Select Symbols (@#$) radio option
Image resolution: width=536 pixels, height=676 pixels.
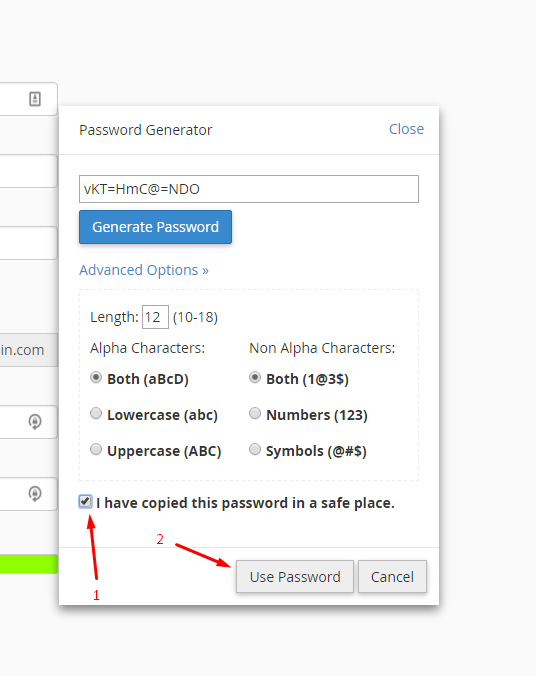coord(255,449)
